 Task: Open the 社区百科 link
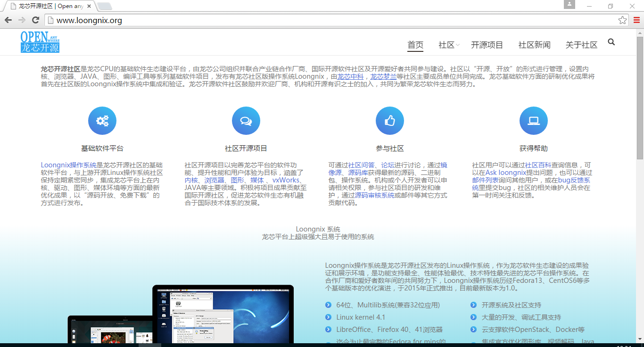pyautogui.click(x=538, y=165)
